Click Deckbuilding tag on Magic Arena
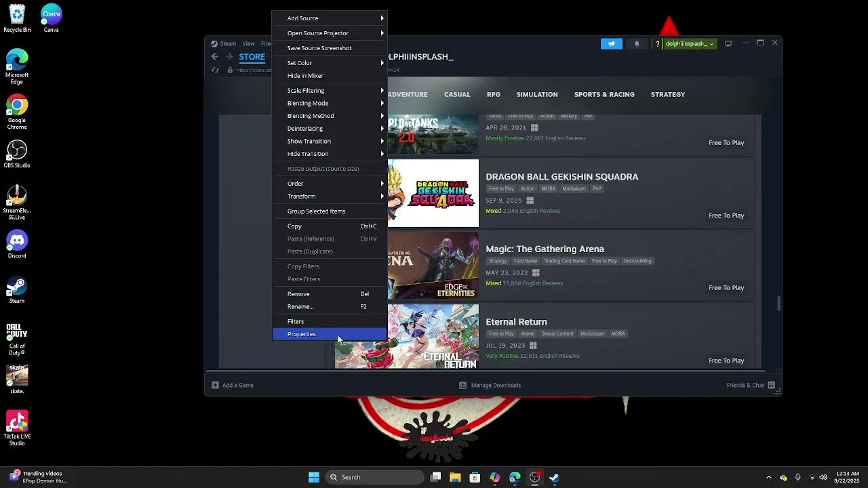This screenshot has width=868, height=488. click(637, 261)
